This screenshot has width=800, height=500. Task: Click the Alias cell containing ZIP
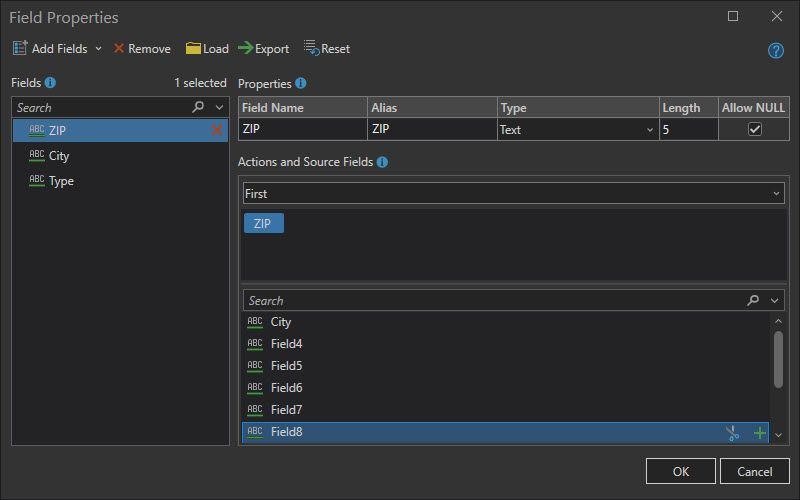point(432,129)
